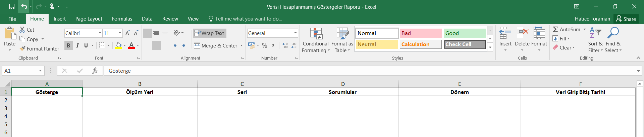
Task: Click the Format Painter brush icon
Action: (22, 48)
